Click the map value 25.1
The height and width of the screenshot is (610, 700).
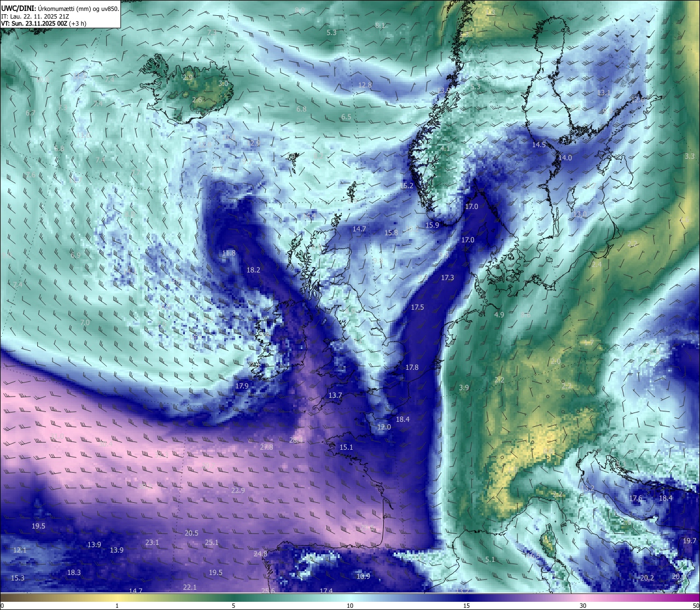(x=212, y=542)
